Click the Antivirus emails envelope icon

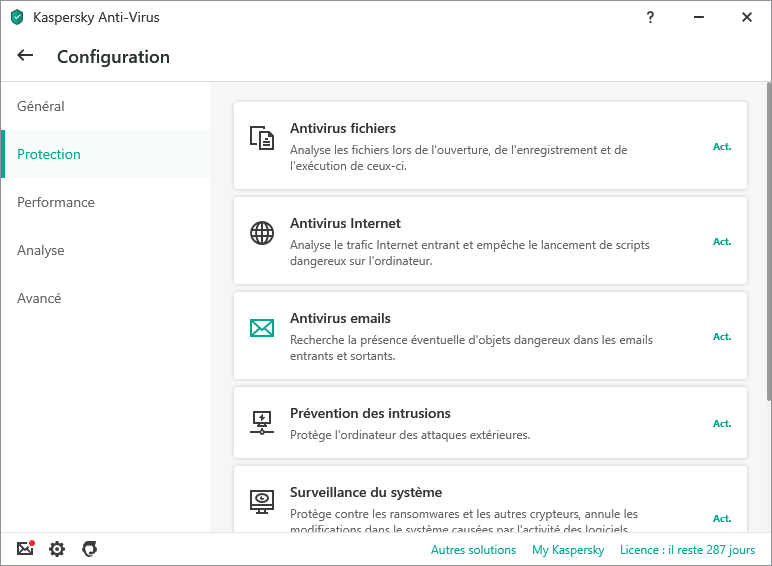[x=262, y=328]
